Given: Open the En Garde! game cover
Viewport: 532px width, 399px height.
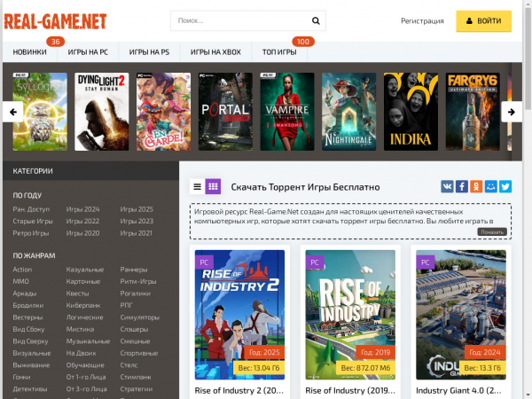Looking at the screenshot, I should [163, 112].
